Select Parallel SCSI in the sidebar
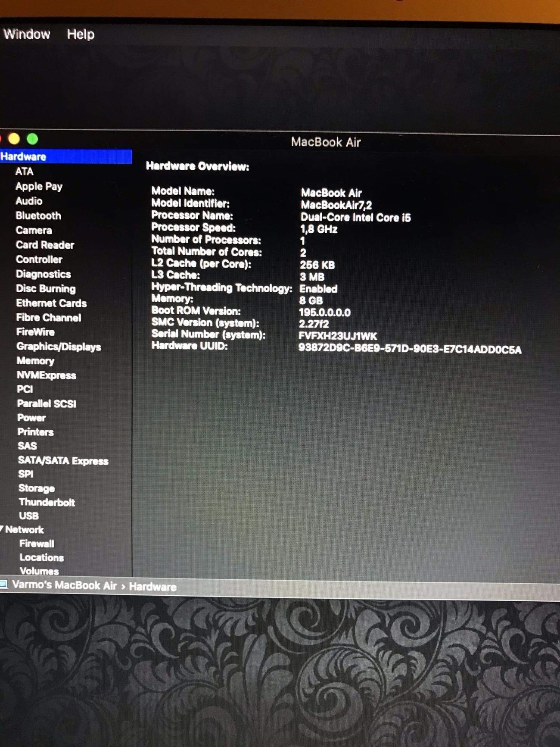560x747 pixels. 47,403
